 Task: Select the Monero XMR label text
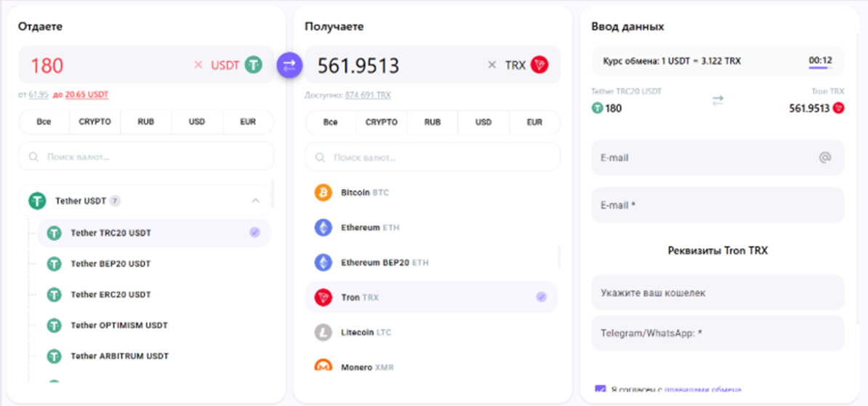pos(368,367)
